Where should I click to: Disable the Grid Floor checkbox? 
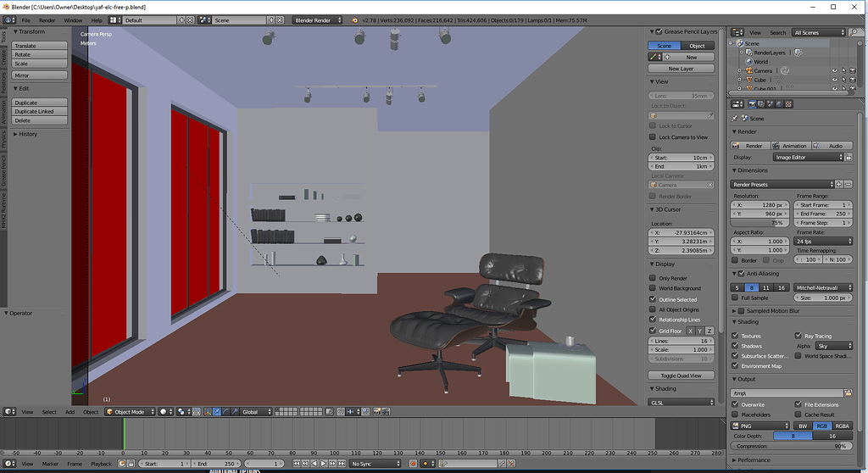[653, 331]
